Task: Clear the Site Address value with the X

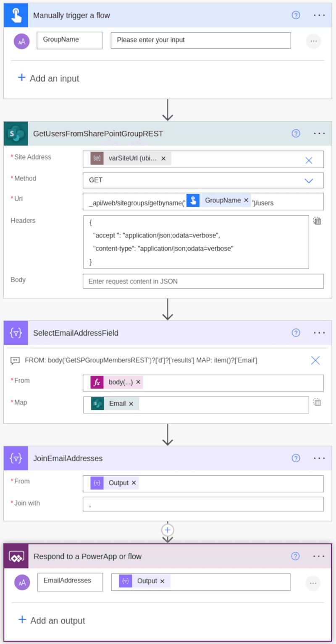Action: [x=309, y=160]
